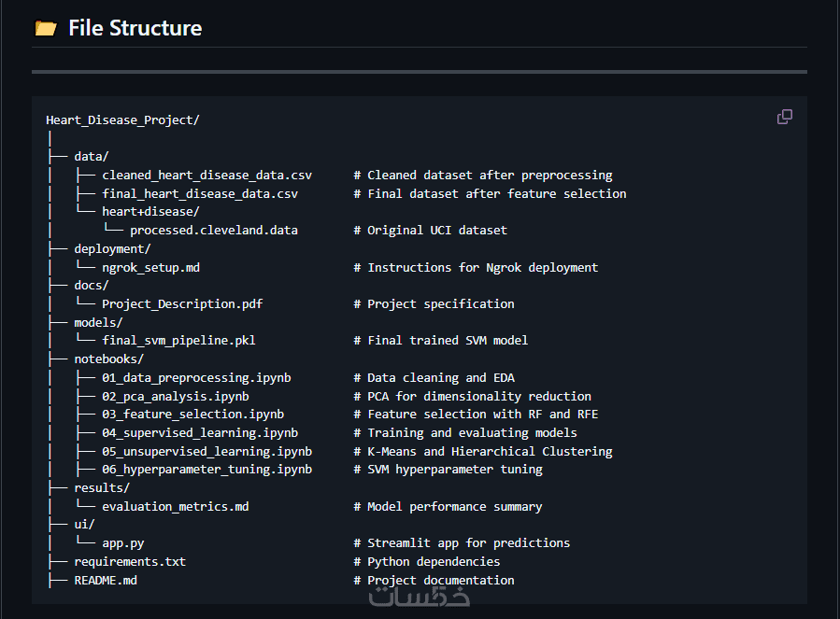Click cleaned_heart_disease_data.csv in the tree
840x619 pixels.
206,175
